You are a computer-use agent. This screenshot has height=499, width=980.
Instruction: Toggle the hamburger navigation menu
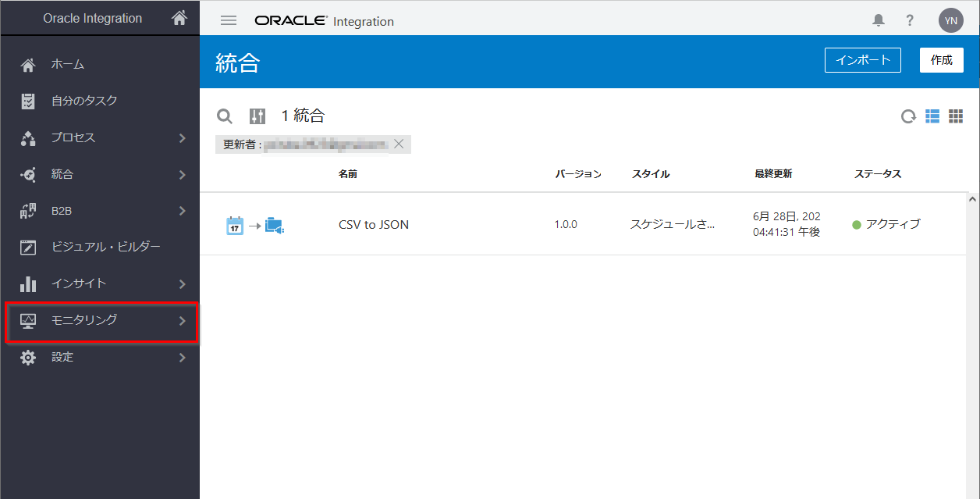[229, 21]
